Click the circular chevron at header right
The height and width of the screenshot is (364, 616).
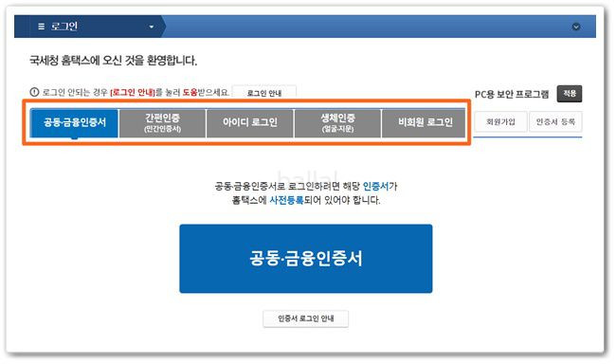pos(576,27)
